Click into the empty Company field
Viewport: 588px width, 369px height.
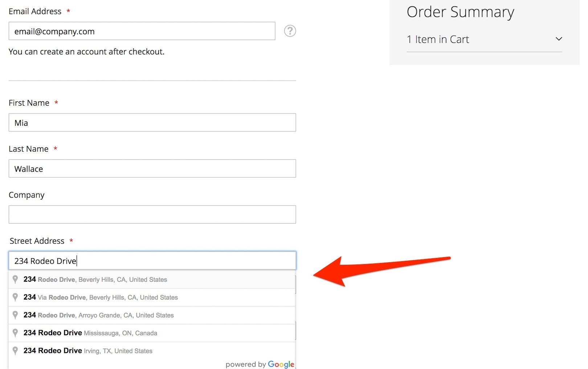[152, 215]
